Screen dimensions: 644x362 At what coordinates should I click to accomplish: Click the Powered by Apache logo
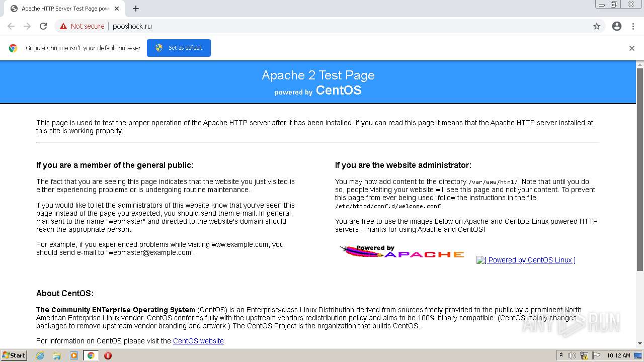pyautogui.click(x=402, y=252)
